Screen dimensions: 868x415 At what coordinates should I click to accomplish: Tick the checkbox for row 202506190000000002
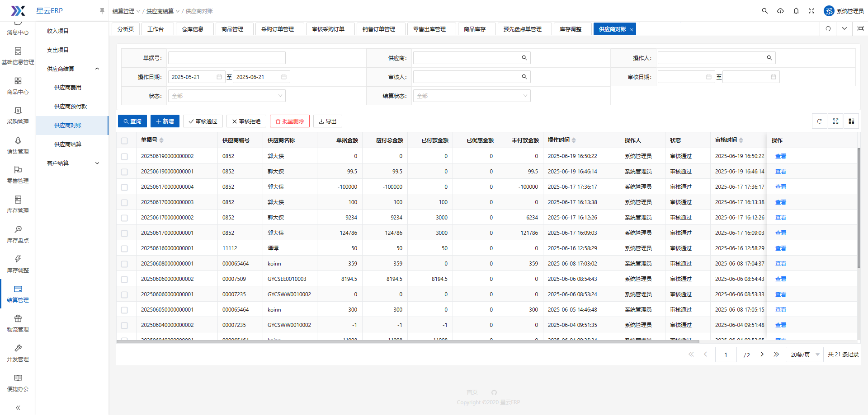[124, 156]
